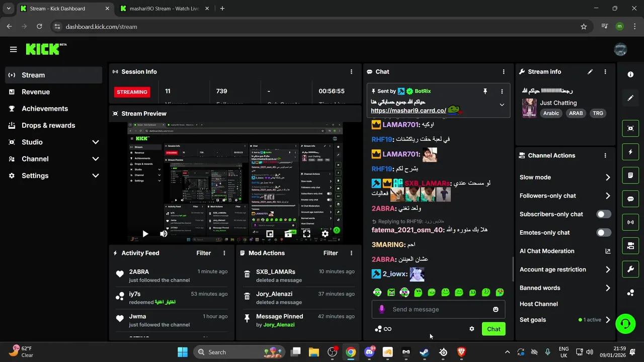
Task: Toggle Subscribers-only chat switch
Action: coord(604,214)
